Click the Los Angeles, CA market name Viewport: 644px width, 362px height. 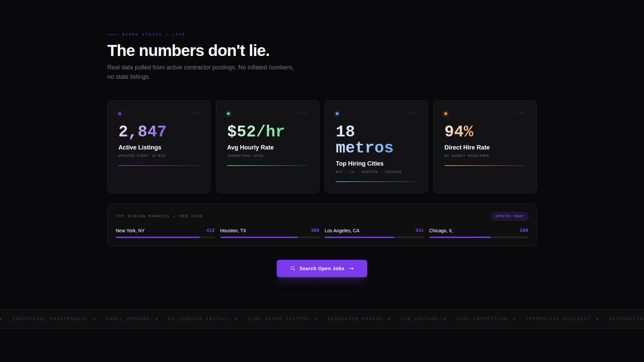click(x=342, y=231)
